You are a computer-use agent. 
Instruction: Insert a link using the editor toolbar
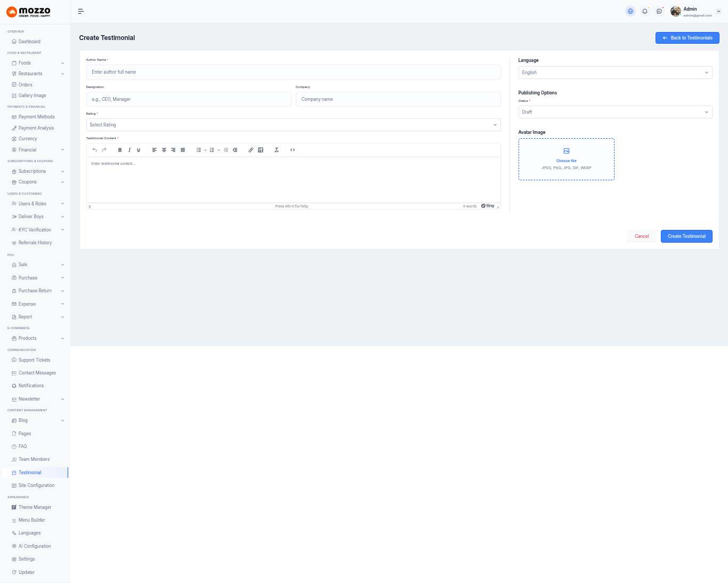click(251, 150)
